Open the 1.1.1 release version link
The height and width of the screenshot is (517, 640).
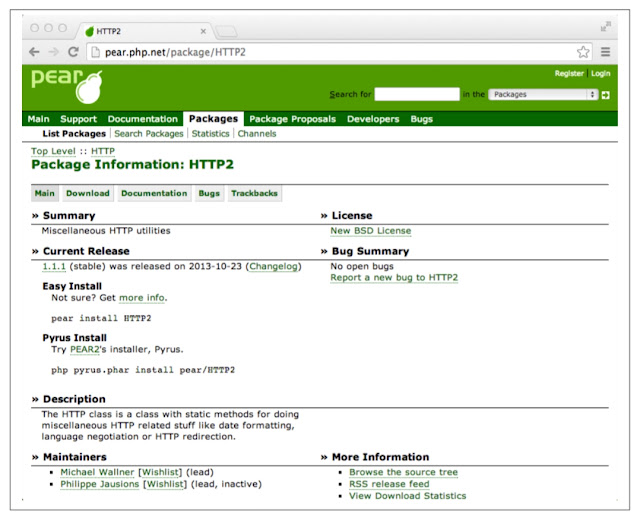pyautogui.click(x=54, y=266)
